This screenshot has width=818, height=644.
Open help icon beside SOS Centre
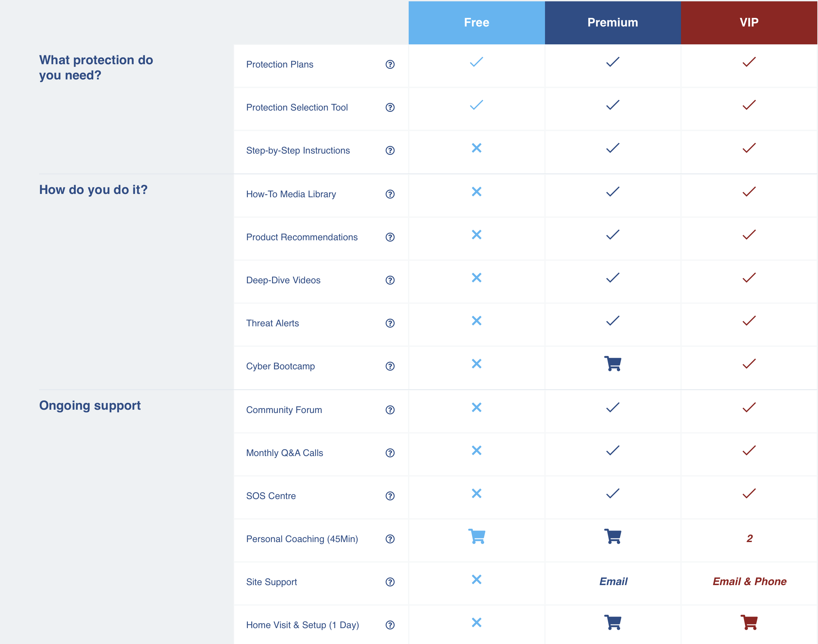click(390, 496)
